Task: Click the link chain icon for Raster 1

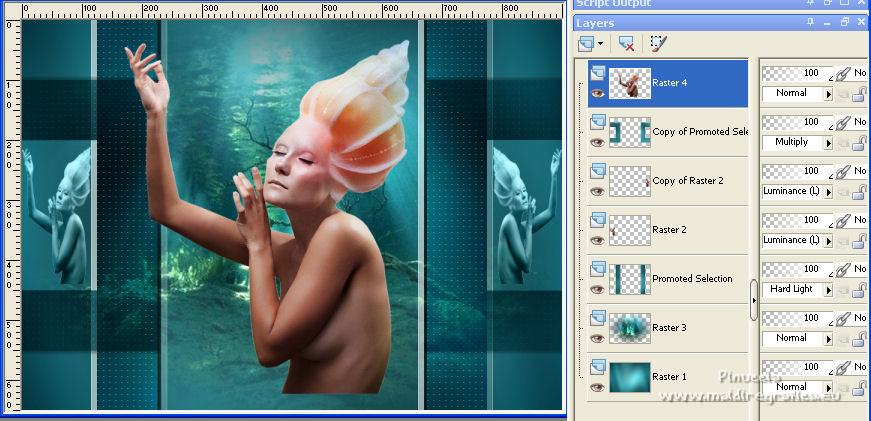Action: (843, 367)
